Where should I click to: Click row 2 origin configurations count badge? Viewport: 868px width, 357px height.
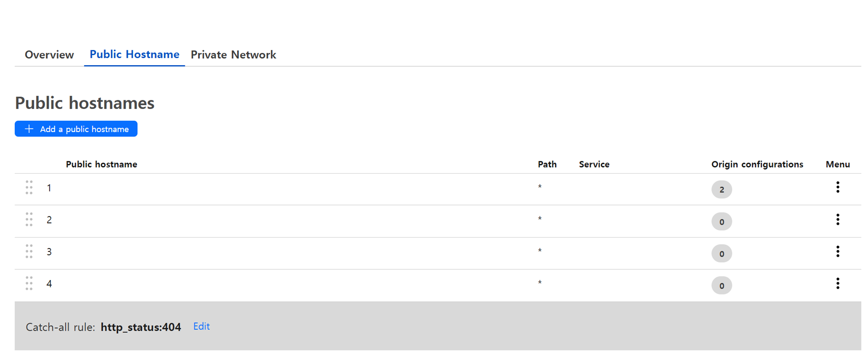pos(721,221)
